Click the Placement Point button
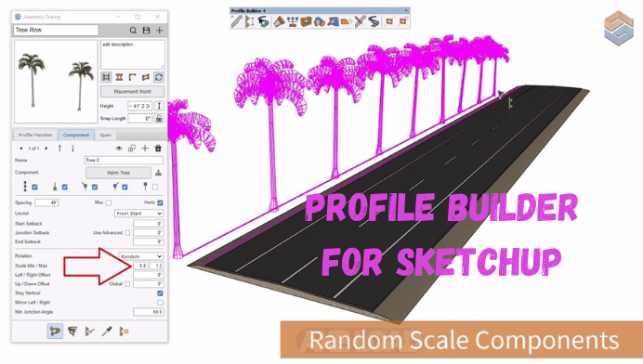643x364 pixels. (x=133, y=91)
